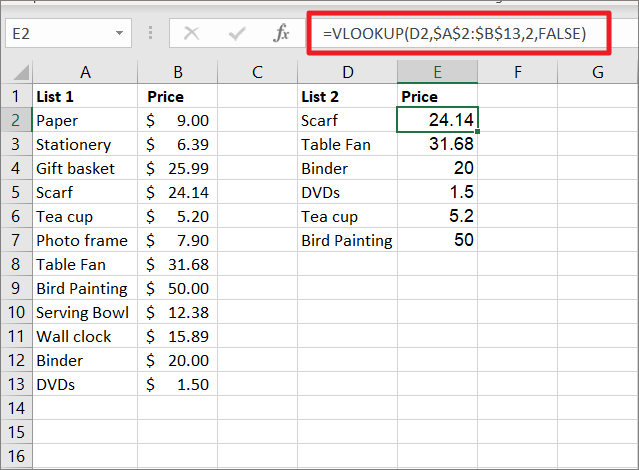Open the Name Box dropdown arrow
The height and width of the screenshot is (470, 639).
(119, 33)
